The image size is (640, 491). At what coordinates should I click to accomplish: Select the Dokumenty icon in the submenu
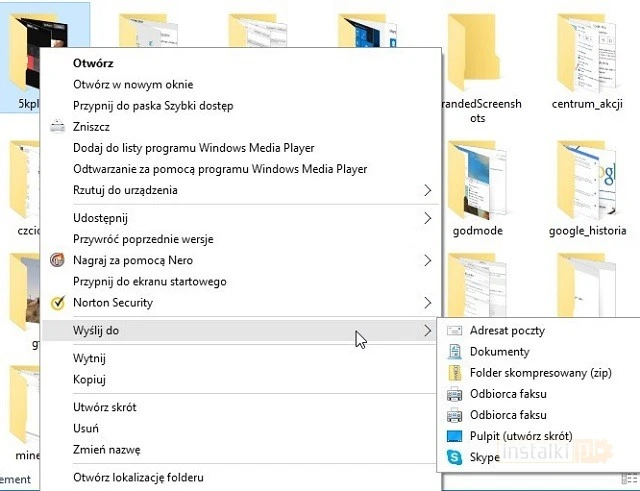point(455,352)
